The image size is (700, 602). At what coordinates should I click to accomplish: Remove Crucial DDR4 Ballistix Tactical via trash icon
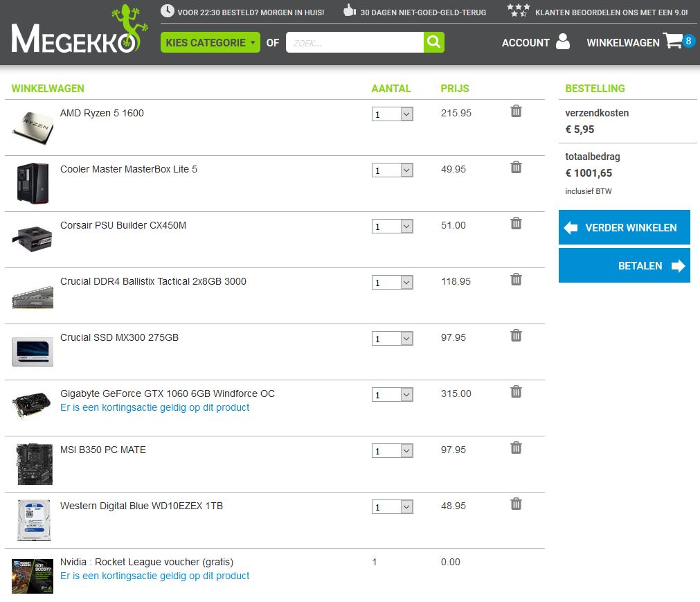click(516, 280)
